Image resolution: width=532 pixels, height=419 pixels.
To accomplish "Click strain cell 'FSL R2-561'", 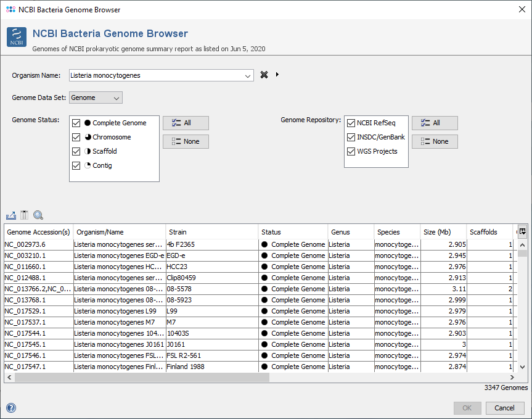I will [x=212, y=355].
